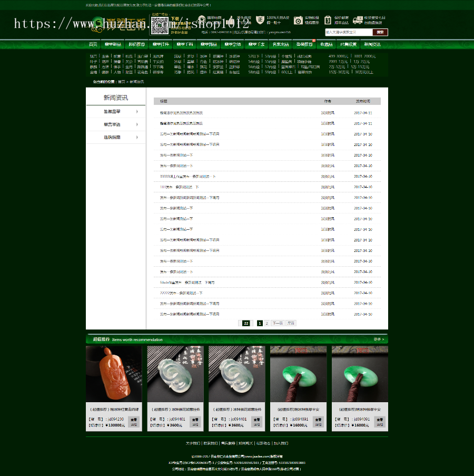Open the orange carved pendant thumbnail

click(114, 374)
